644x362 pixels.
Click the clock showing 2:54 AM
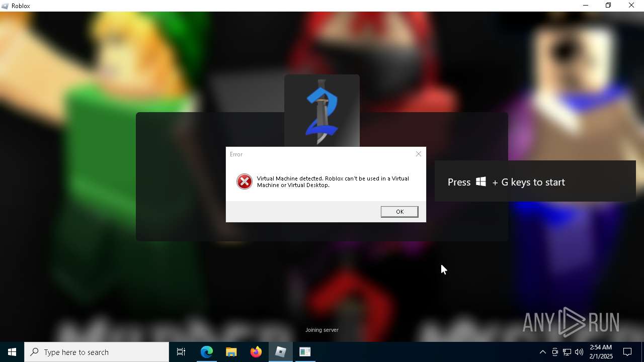(x=601, y=352)
